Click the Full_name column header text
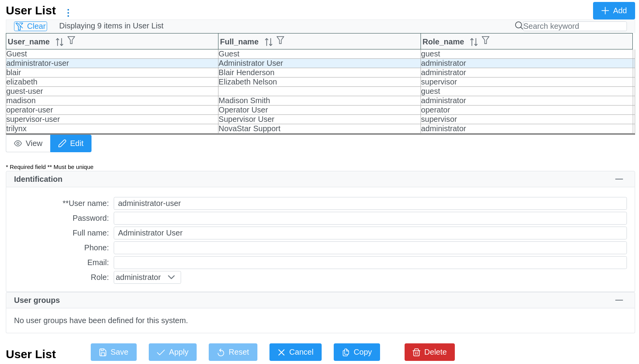The width and height of the screenshot is (639, 364). click(x=239, y=42)
